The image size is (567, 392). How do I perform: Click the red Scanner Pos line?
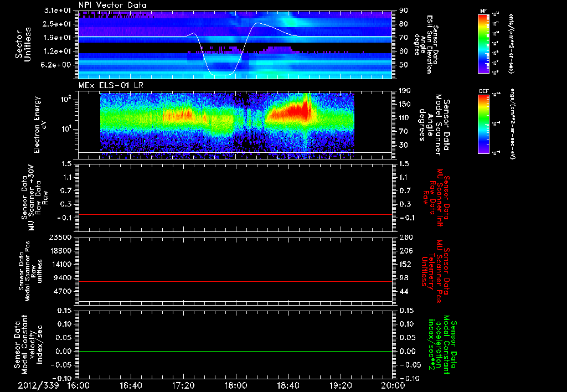pyautogui.click(x=235, y=281)
